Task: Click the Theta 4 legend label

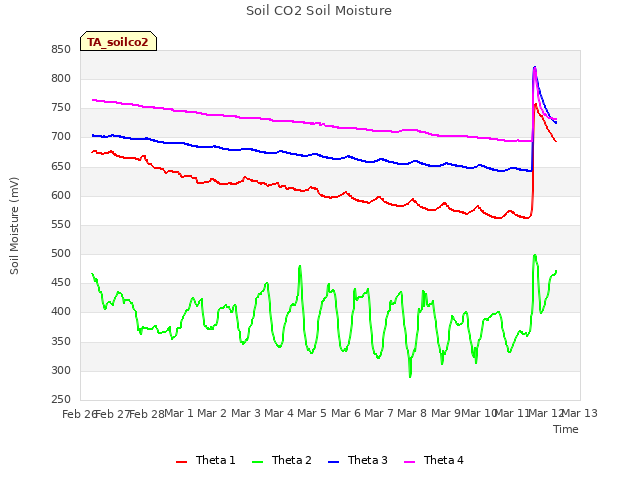Action: pyautogui.click(x=443, y=460)
